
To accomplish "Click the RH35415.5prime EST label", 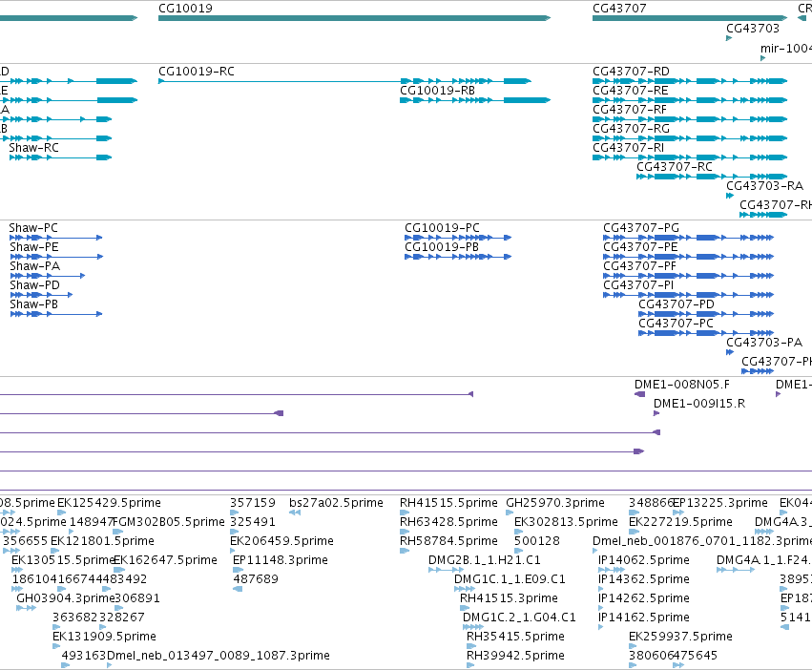I will point(515,637).
